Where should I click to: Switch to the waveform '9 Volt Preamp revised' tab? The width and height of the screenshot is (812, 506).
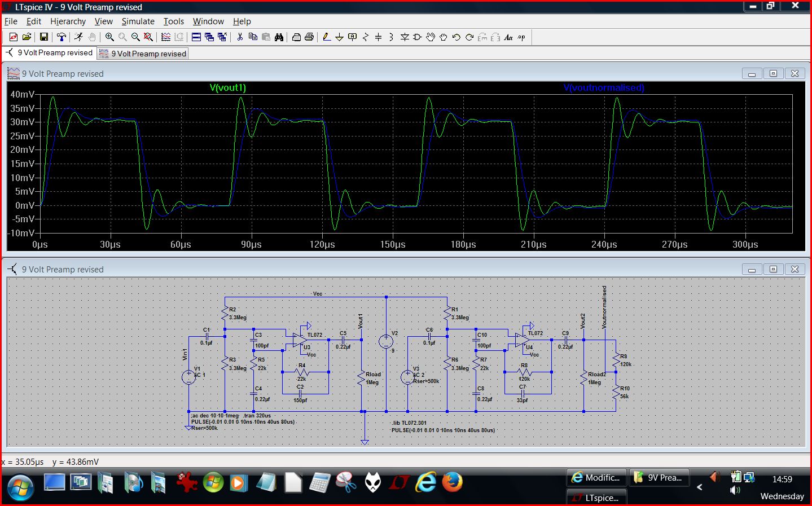[143, 54]
